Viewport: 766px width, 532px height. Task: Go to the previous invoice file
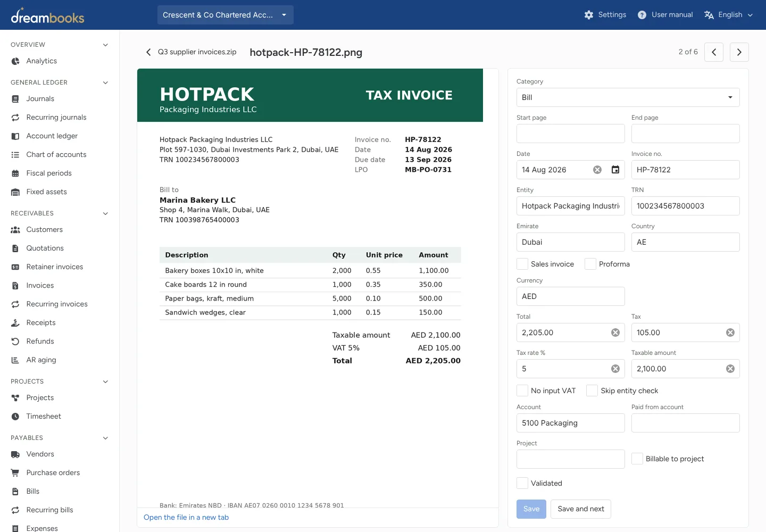[x=714, y=52]
